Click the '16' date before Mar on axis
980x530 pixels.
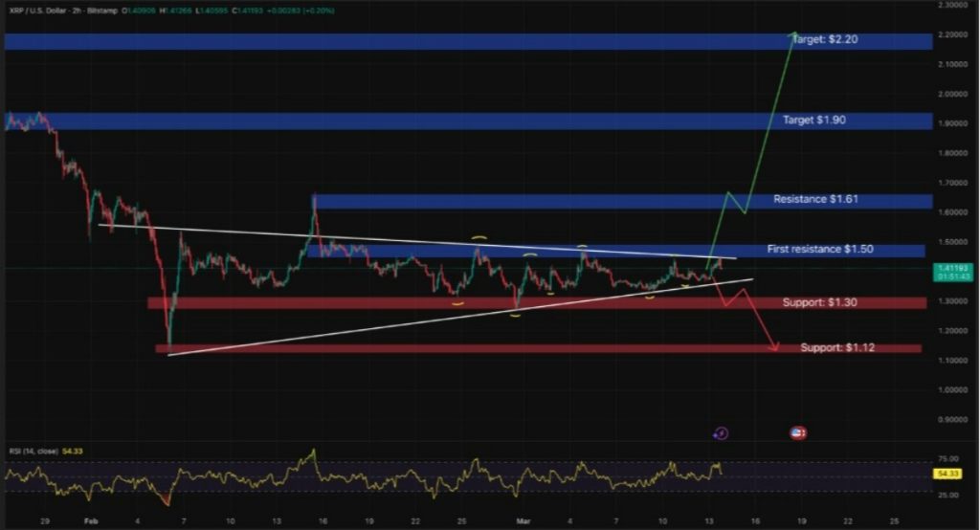point(323,521)
